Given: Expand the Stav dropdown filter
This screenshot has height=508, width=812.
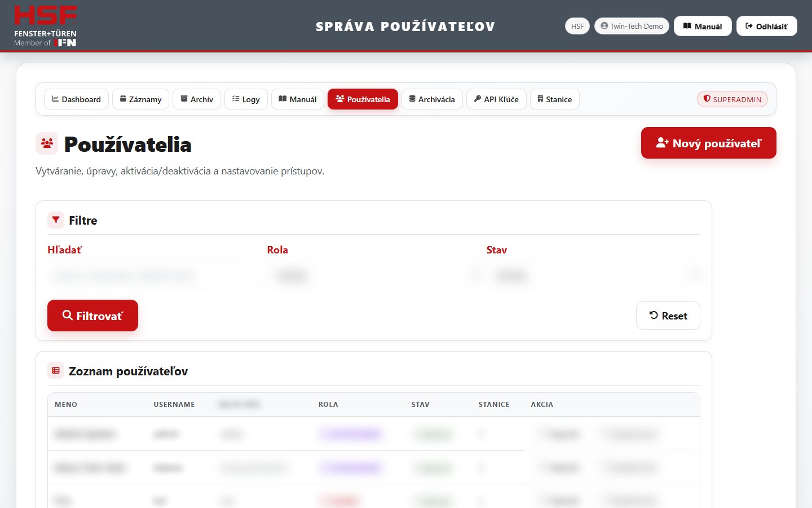Looking at the screenshot, I should click(x=593, y=275).
